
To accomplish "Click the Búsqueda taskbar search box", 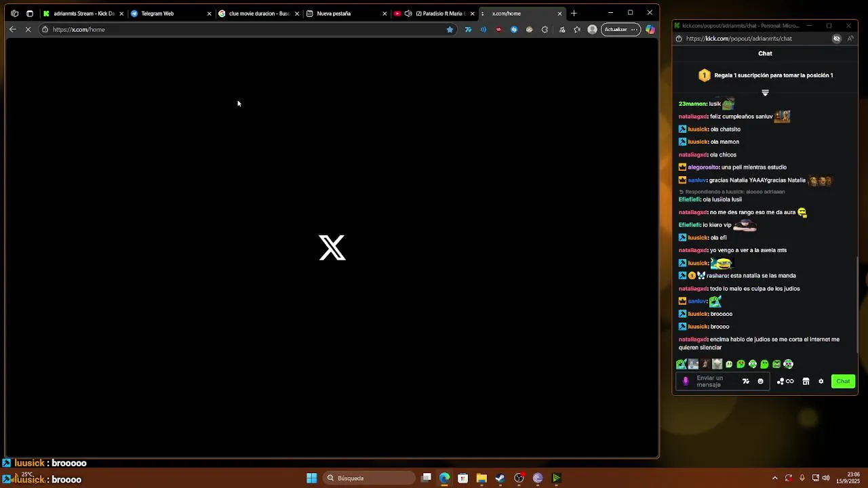I will coord(368,479).
